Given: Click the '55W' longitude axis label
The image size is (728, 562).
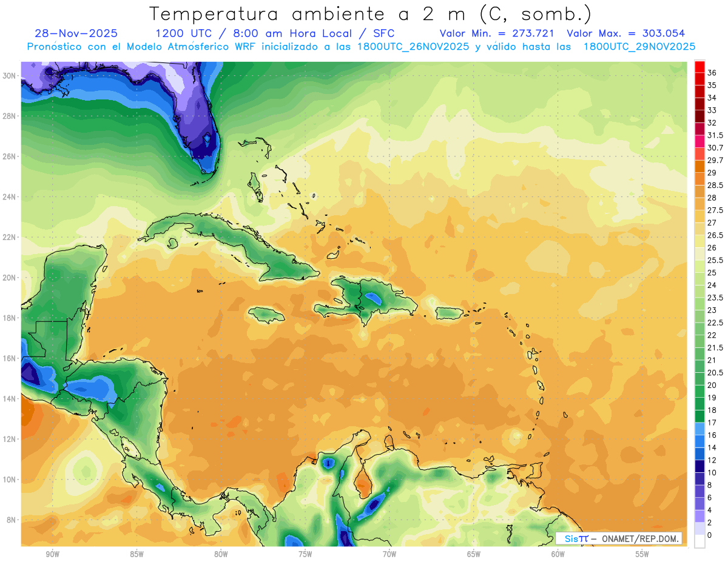Looking at the screenshot, I should (642, 554).
